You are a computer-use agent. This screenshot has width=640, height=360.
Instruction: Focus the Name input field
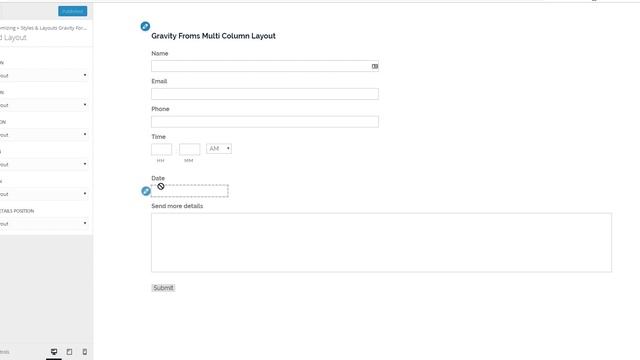265,66
